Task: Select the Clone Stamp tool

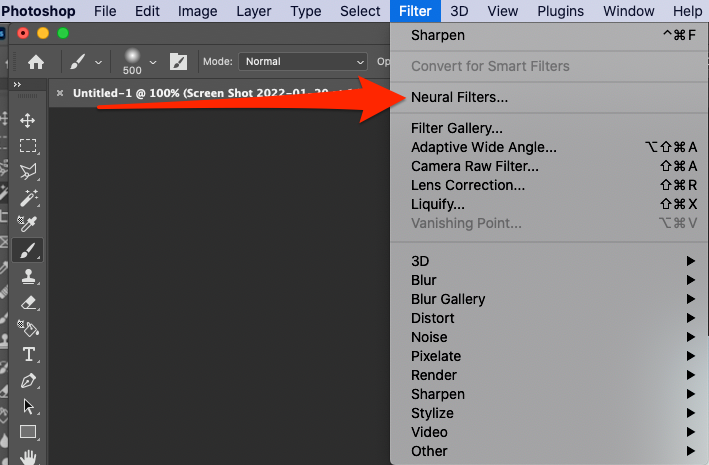Action: pyautogui.click(x=28, y=276)
